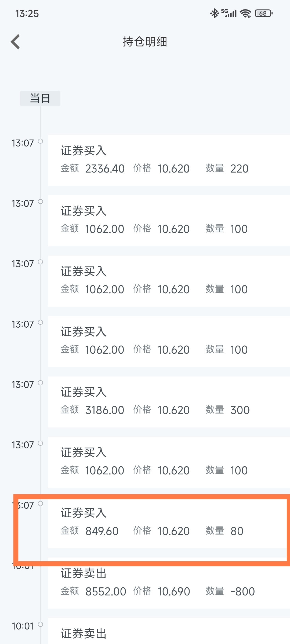Tap timeline dot beside the 849.60 entry
The height and width of the screenshot is (644, 290).
pos(40,503)
